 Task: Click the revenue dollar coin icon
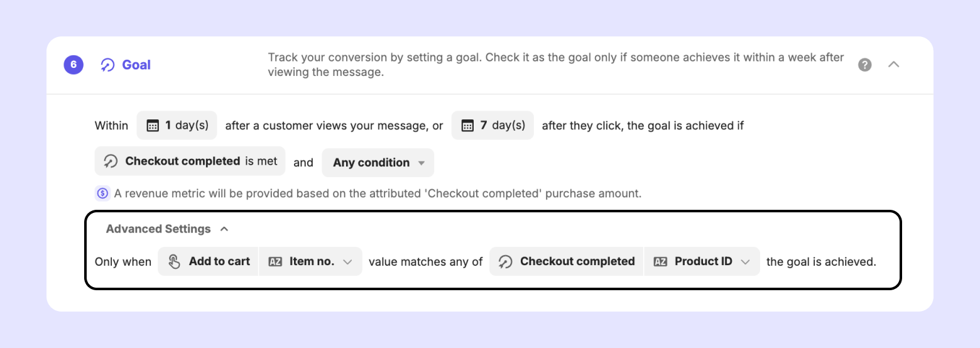point(103,193)
